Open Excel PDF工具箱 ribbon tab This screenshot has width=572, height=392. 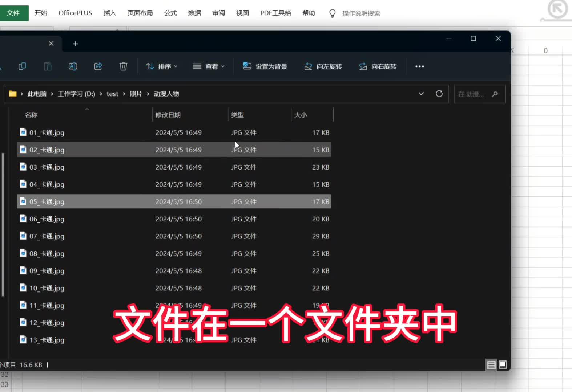[275, 13]
